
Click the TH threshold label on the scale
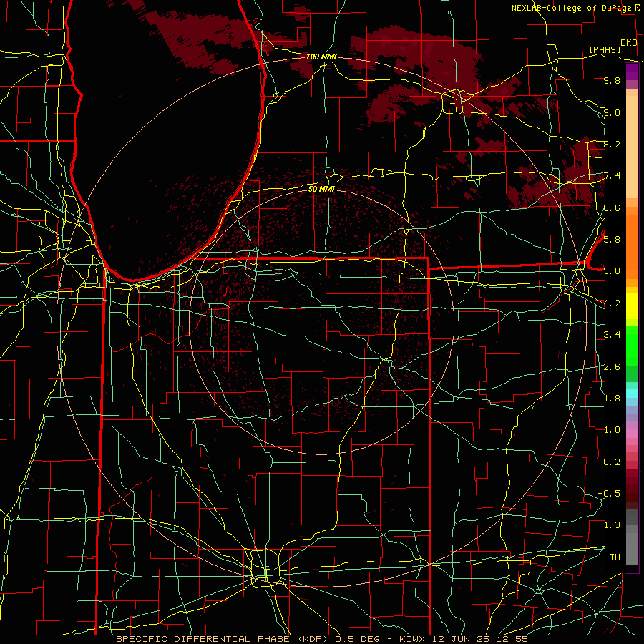click(x=615, y=557)
